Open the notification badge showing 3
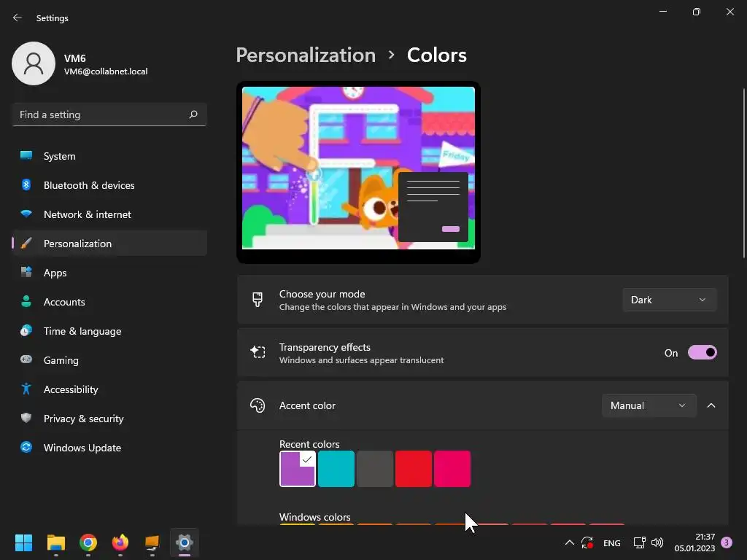This screenshot has height=560, width=747. click(727, 542)
